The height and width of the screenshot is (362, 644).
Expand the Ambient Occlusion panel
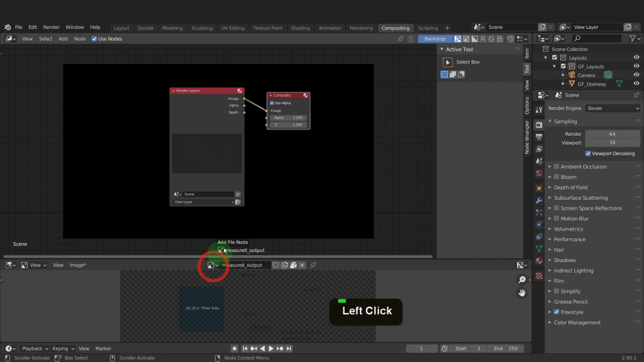(550, 167)
